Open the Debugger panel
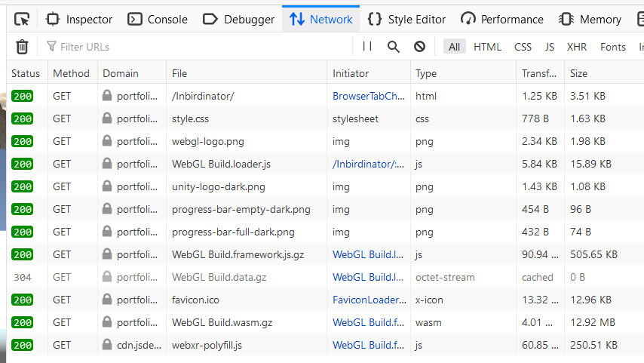Screen dimensions: 644x363 click(x=238, y=20)
